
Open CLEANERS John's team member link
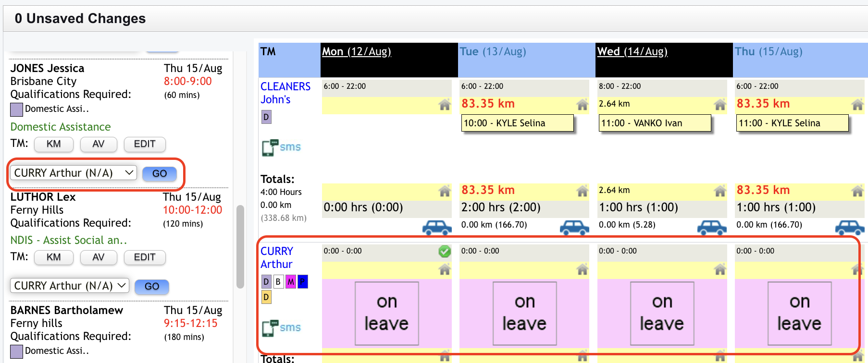[x=285, y=93]
